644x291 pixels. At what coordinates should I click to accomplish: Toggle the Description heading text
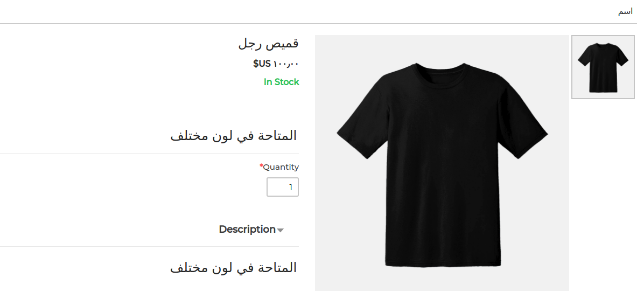point(247,230)
